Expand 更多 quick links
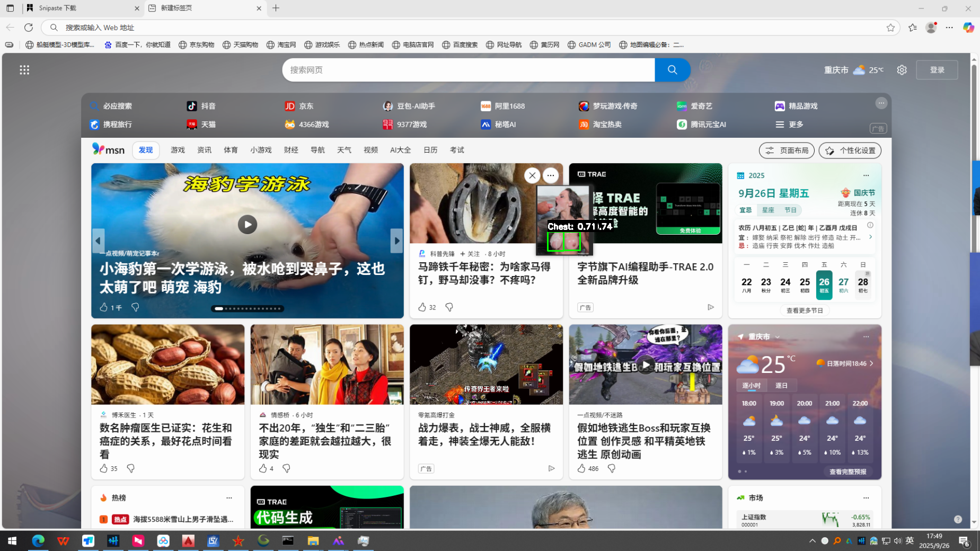This screenshot has height=551, width=980. coord(789,125)
